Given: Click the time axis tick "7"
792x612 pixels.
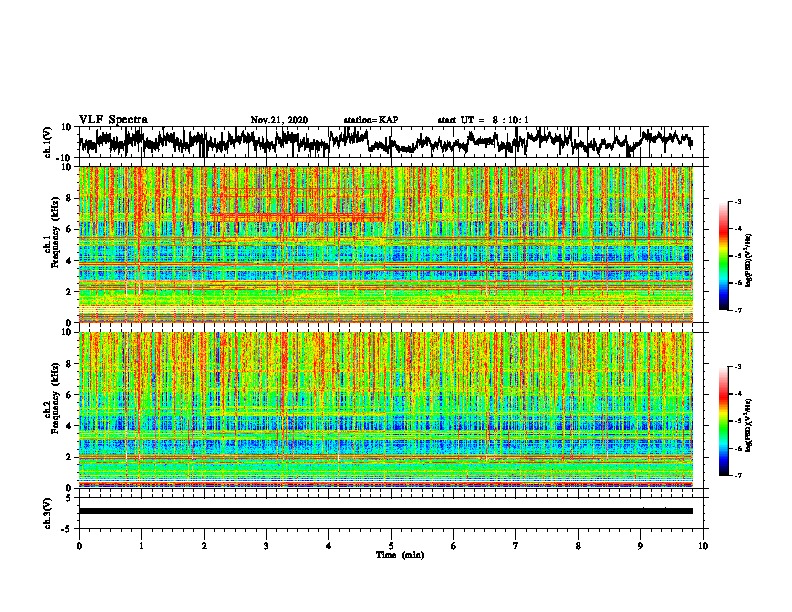Looking at the screenshot, I should pos(516,546).
